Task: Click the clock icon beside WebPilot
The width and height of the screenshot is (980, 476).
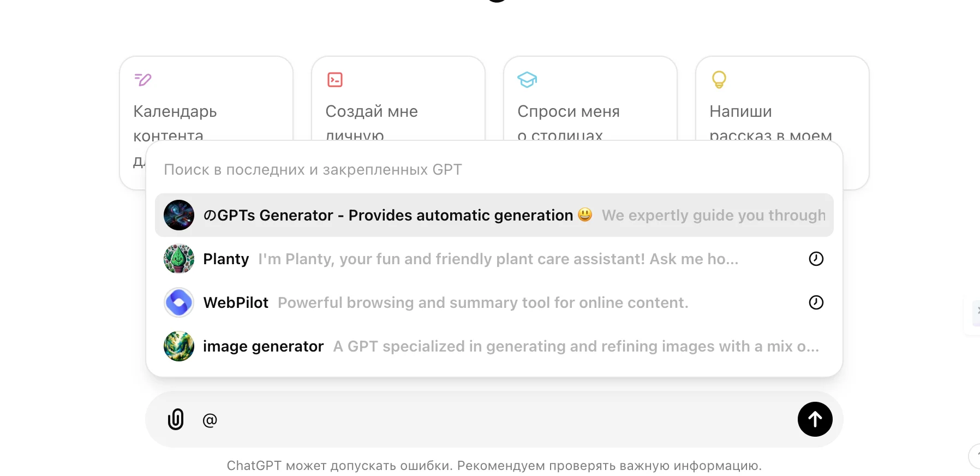Action: point(816,302)
